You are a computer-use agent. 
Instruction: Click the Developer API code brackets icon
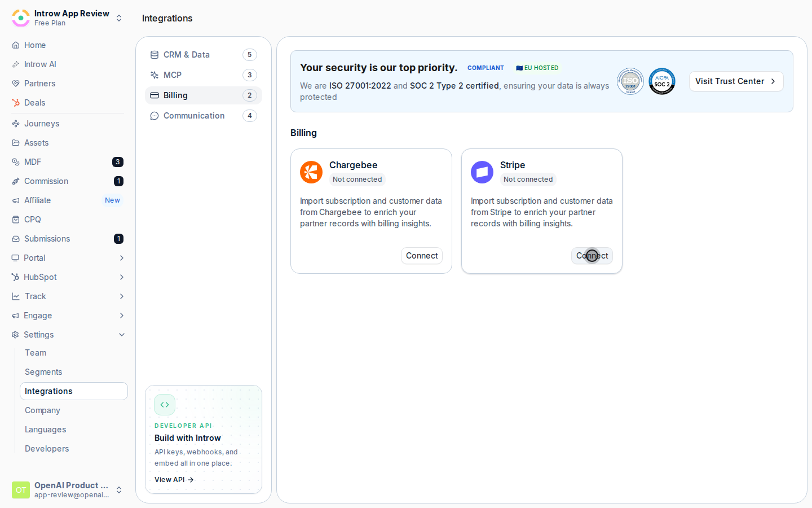click(165, 405)
